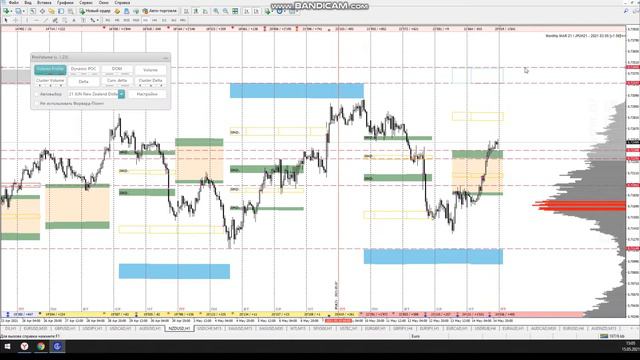Toggle the Delta button
The width and height of the screenshot is (640, 360).
[x=84, y=82]
